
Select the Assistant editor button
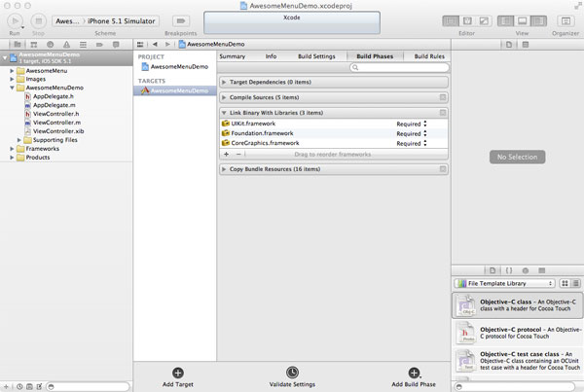click(x=467, y=20)
